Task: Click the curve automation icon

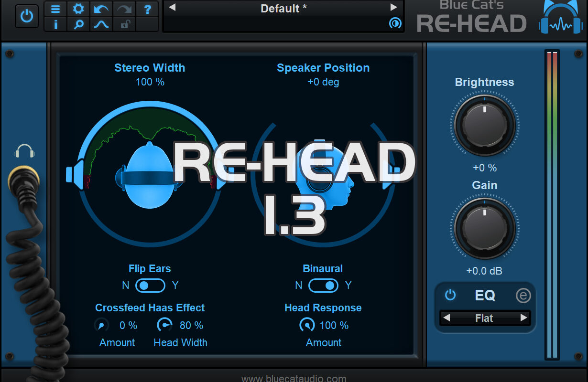Action: tap(101, 24)
